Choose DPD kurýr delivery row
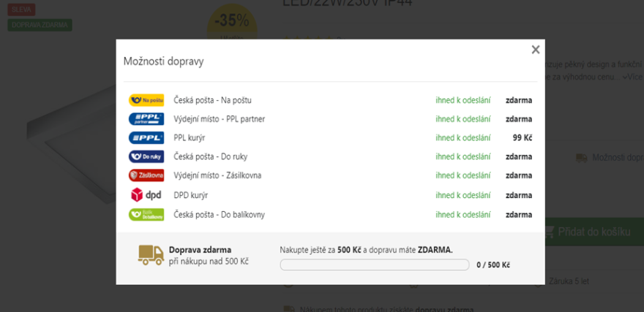Viewport: 644px width, 312px height. [x=330, y=195]
